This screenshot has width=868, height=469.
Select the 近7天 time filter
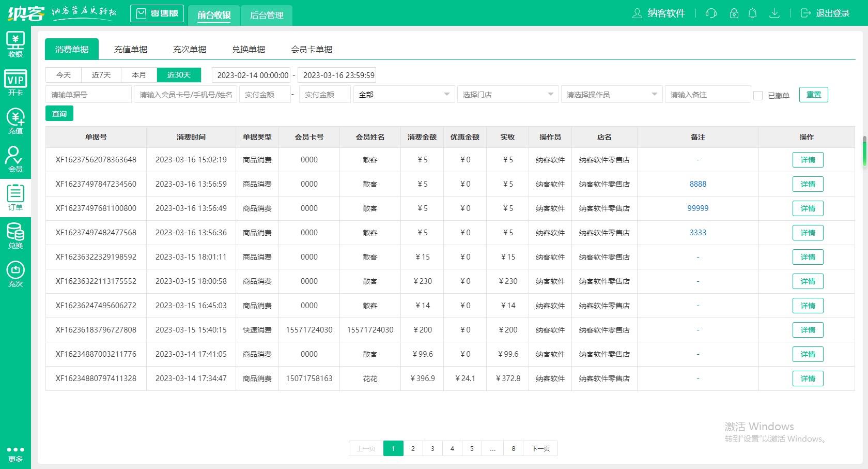(101, 74)
